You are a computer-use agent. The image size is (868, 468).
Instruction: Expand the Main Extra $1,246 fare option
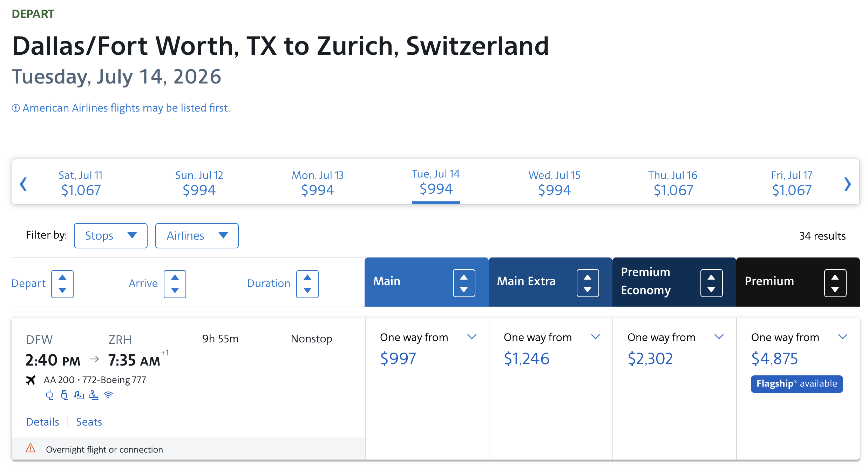[596, 337]
